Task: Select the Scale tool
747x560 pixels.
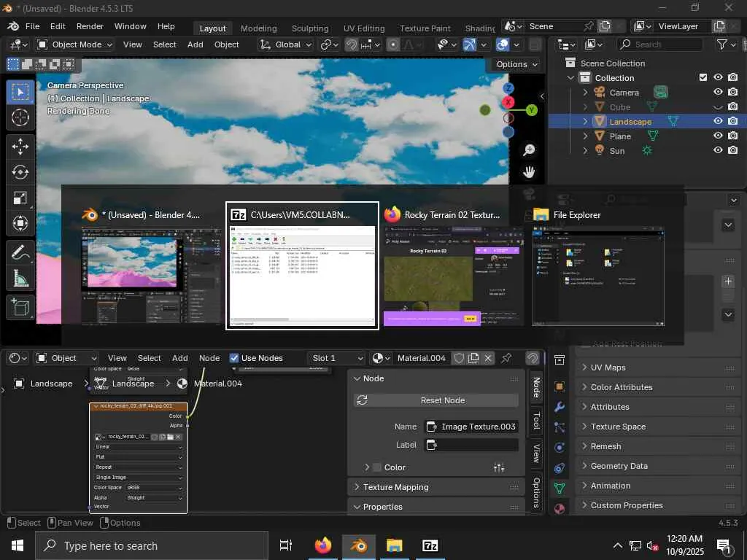Action: pyautogui.click(x=20, y=198)
